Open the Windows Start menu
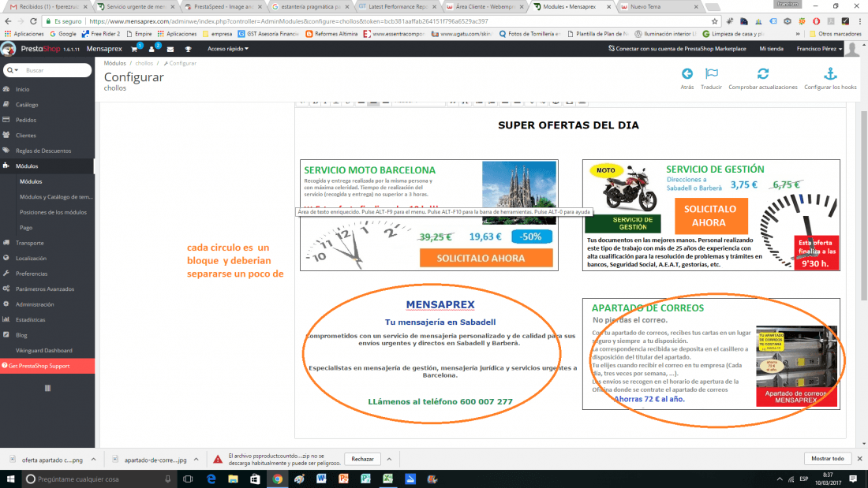The image size is (868, 488). pos(10,479)
